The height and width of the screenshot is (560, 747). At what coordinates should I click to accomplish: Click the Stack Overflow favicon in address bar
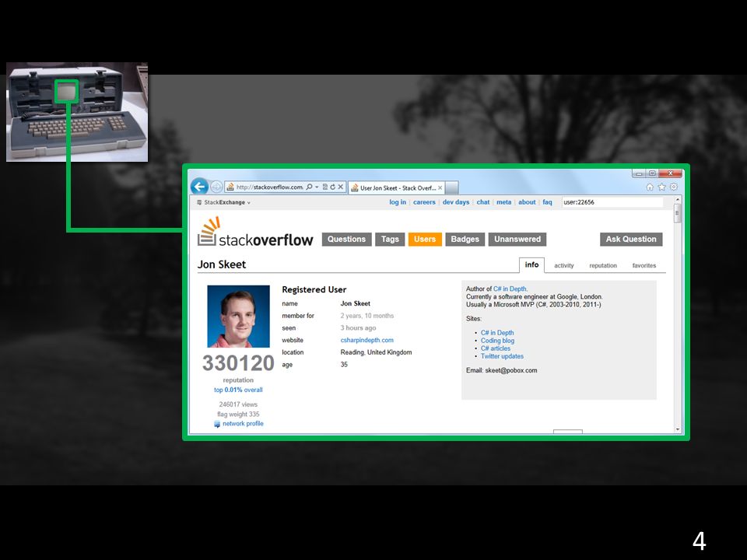(230, 187)
